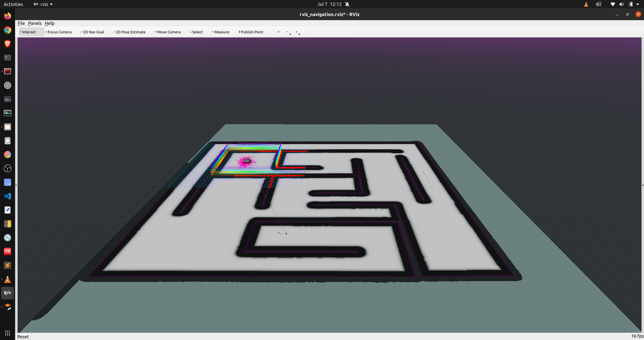
Task: Click the blue plus add-tool icon
Action: (278, 32)
